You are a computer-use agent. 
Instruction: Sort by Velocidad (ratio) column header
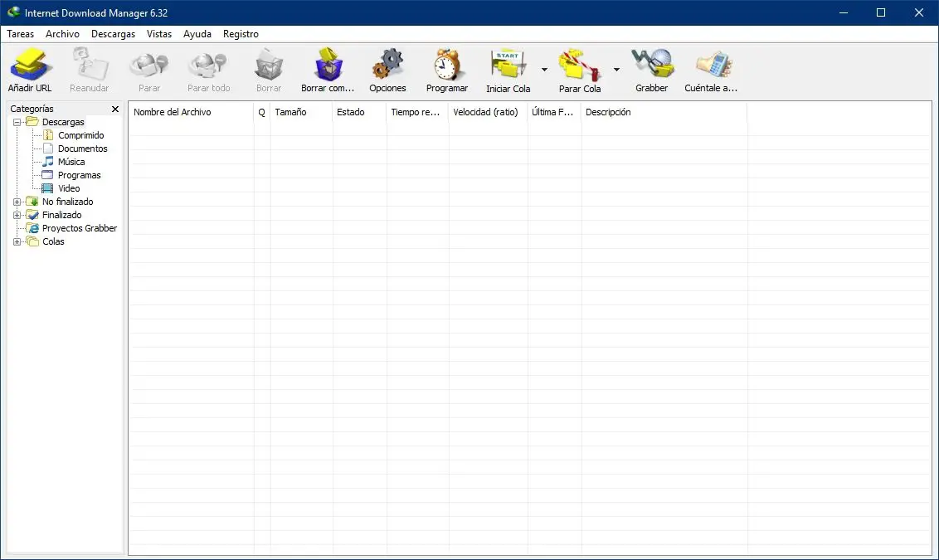click(488, 112)
